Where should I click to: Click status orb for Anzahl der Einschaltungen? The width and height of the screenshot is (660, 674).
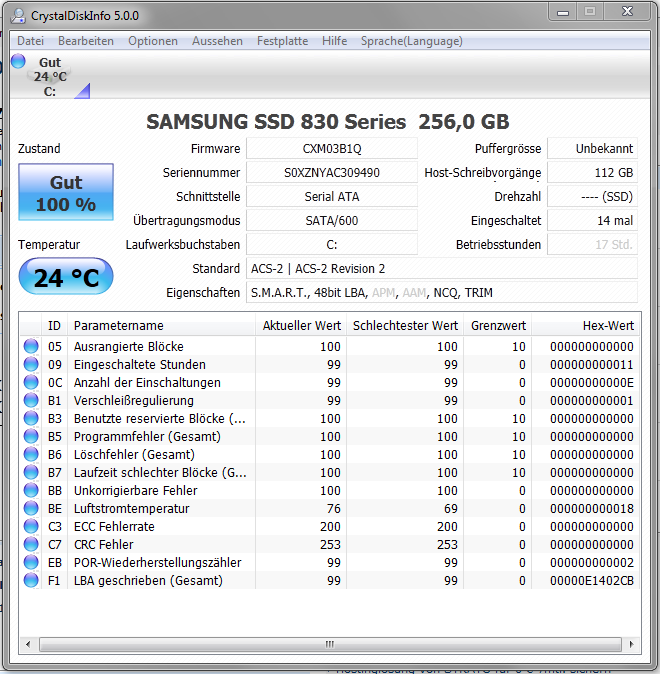pyautogui.click(x=31, y=382)
